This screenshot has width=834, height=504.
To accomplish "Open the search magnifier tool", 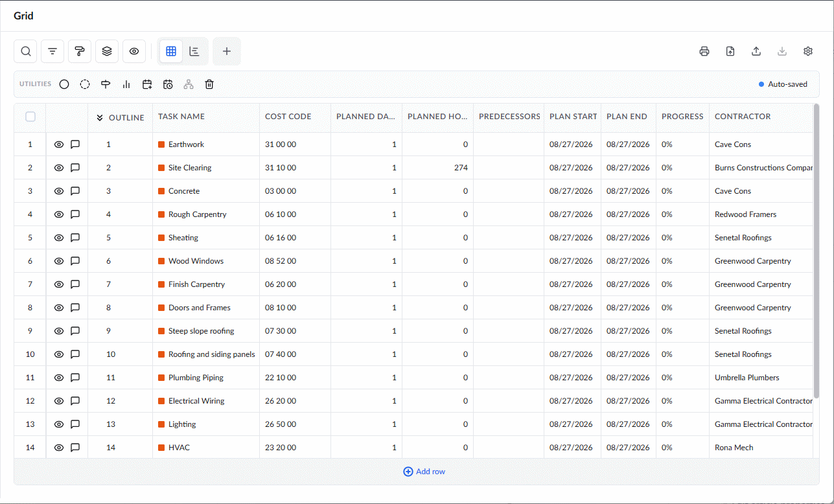I will coord(25,51).
